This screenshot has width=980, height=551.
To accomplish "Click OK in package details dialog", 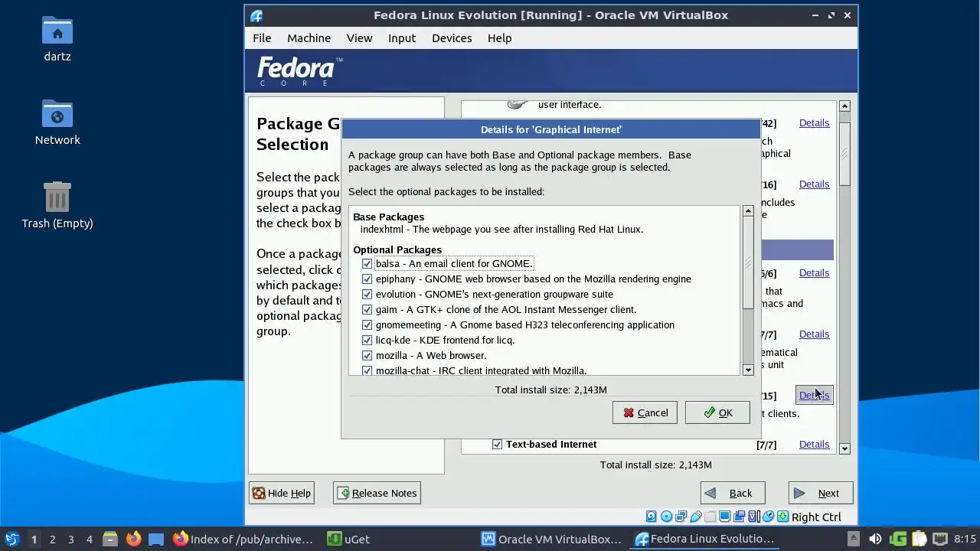I will pos(717,412).
